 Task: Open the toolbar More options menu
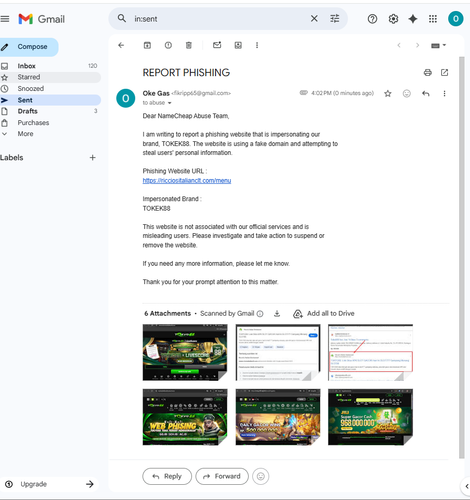tap(257, 45)
